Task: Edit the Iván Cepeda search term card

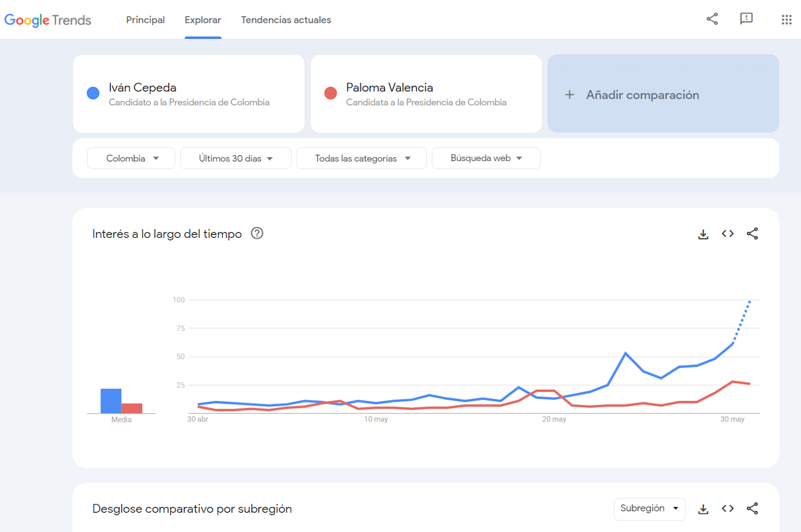Action: tap(188, 94)
